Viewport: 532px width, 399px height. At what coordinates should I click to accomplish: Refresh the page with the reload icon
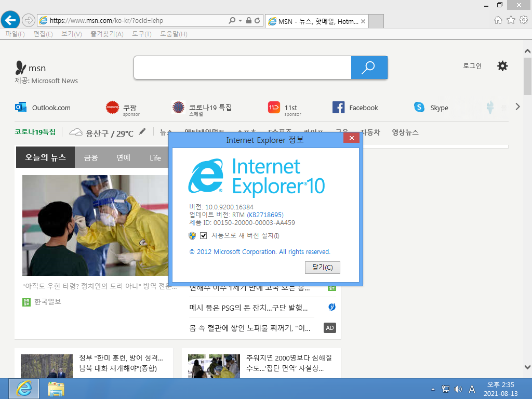click(x=258, y=20)
